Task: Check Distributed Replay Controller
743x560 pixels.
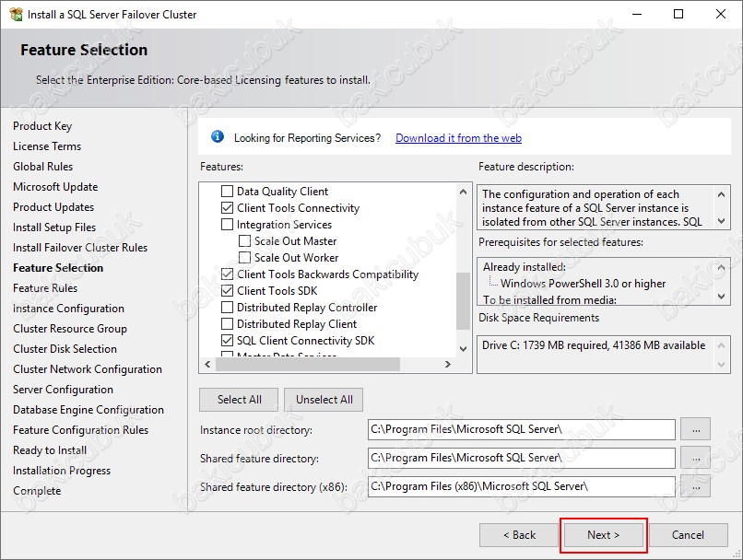Action: 228,308
